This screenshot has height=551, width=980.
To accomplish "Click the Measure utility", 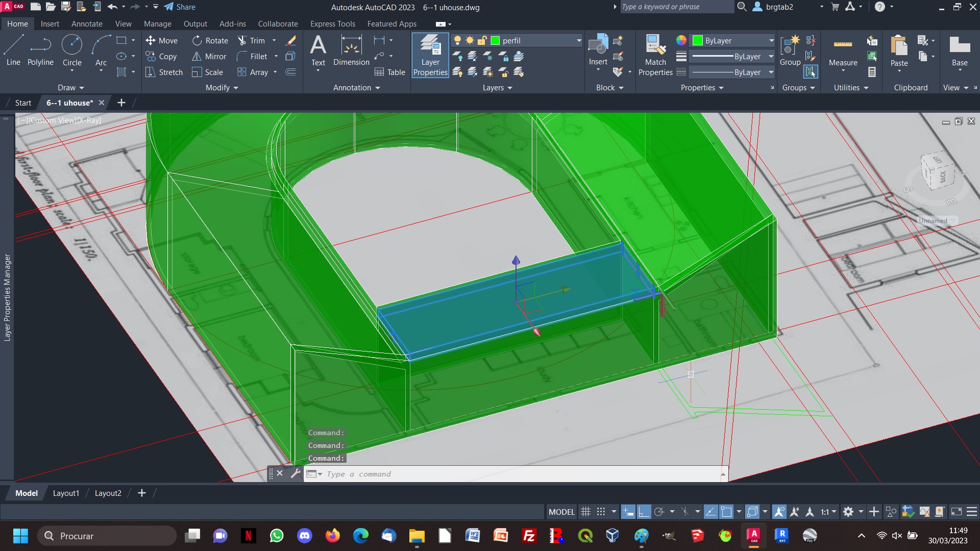I will click(843, 51).
